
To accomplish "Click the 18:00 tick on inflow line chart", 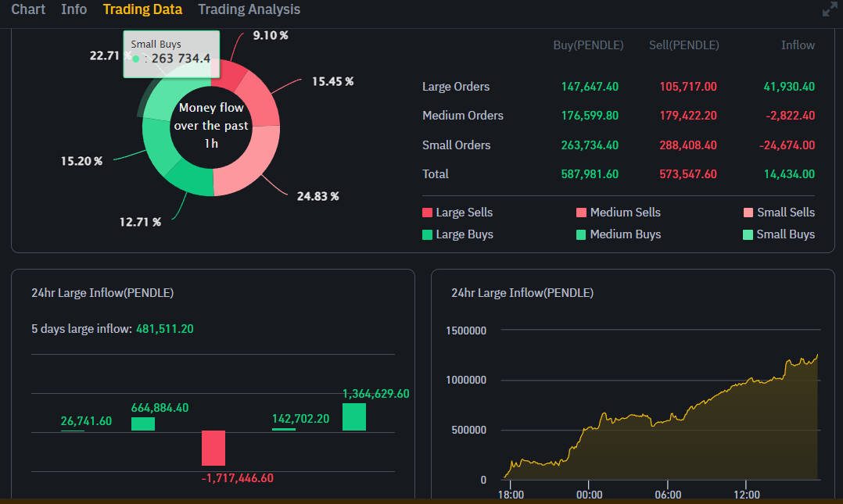I will tap(511, 495).
